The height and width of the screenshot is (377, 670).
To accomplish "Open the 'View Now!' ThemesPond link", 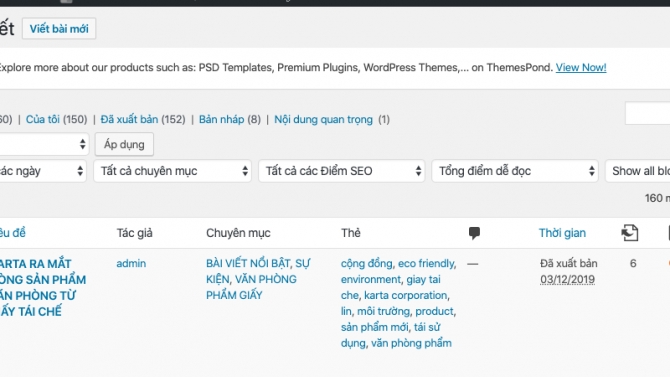I will click(x=581, y=68).
